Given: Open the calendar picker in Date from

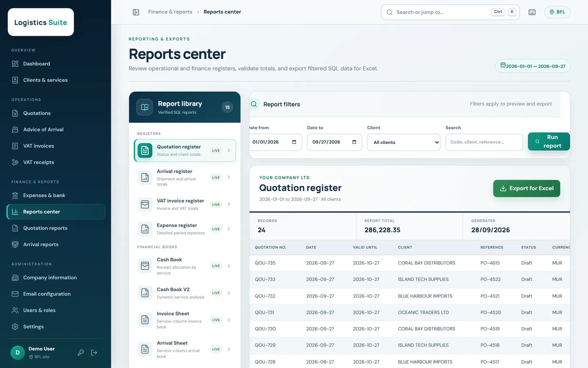Looking at the screenshot, I should click(x=294, y=142).
